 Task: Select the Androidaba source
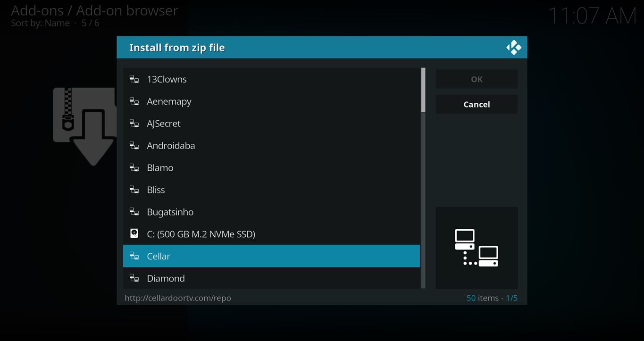click(x=171, y=146)
